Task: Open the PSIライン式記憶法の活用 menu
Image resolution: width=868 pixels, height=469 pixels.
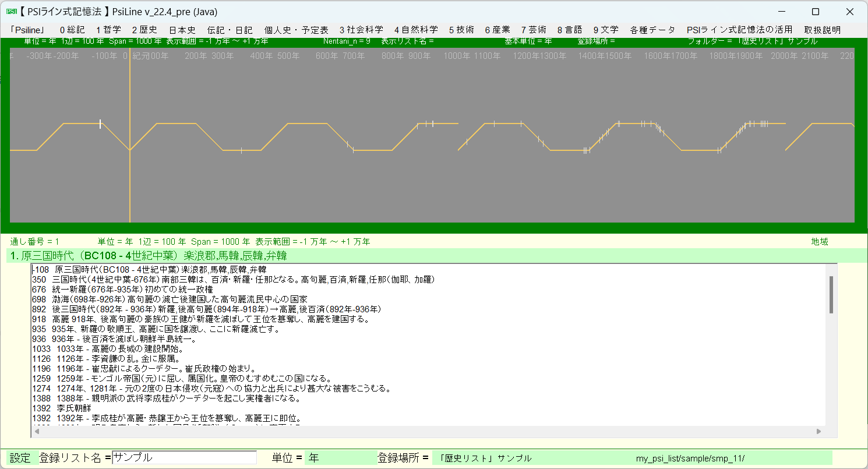Action: pos(739,30)
